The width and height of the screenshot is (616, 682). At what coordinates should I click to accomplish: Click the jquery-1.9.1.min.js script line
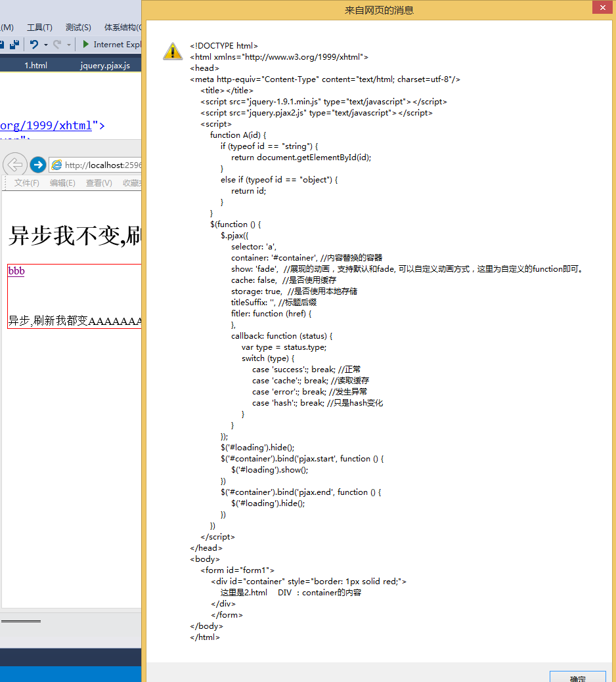[x=324, y=101]
